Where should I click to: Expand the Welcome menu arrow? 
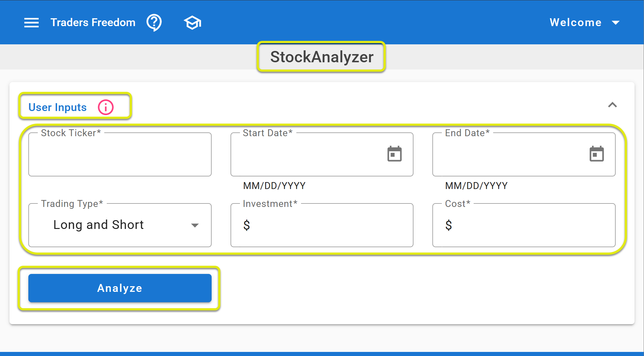click(616, 23)
